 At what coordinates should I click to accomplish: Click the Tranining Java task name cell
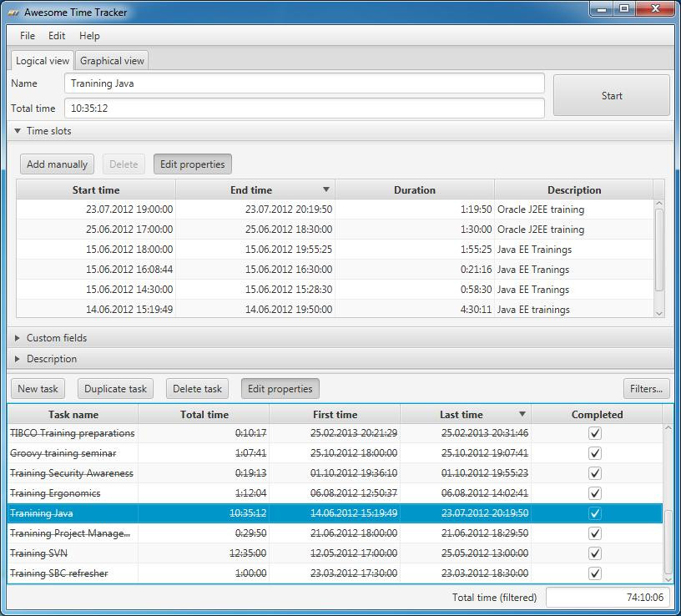tap(73, 513)
